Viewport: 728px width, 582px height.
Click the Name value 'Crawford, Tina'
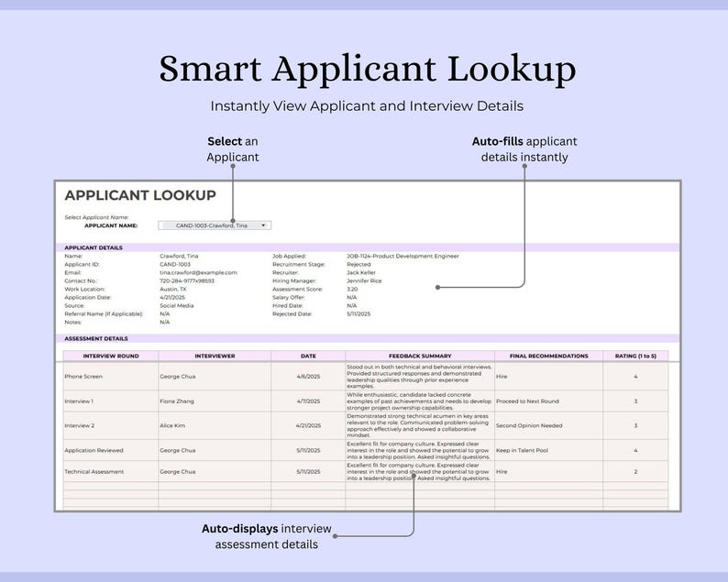(x=179, y=257)
